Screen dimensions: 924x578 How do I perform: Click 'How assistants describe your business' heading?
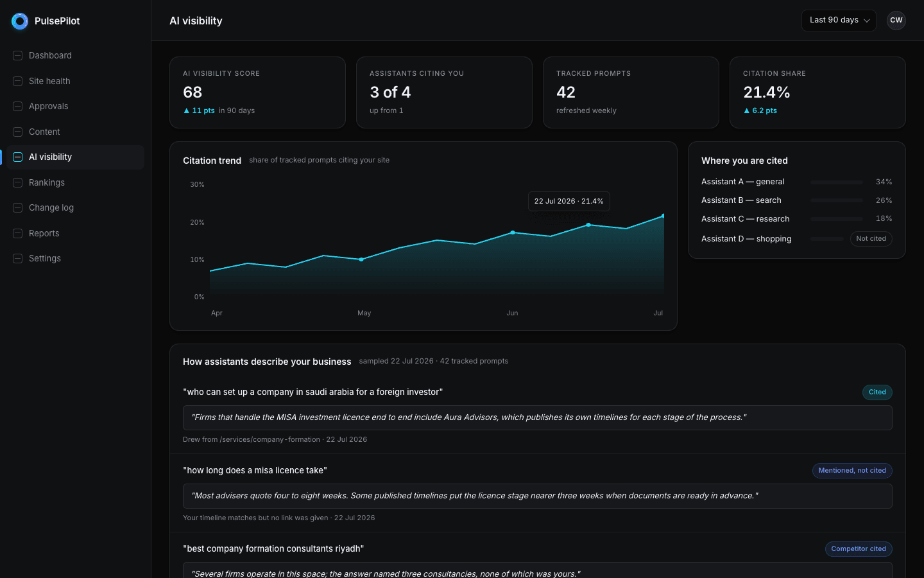267,362
